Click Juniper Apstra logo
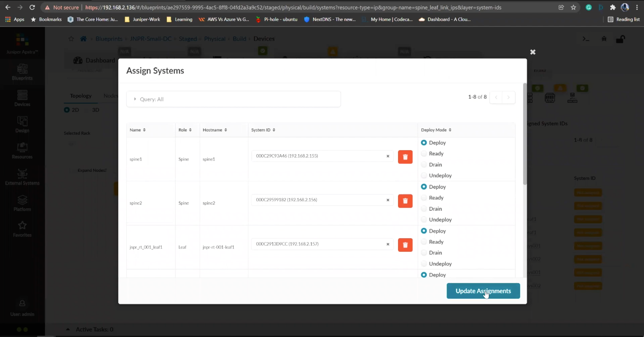Screen dimensions: 644x337 (22, 44)
